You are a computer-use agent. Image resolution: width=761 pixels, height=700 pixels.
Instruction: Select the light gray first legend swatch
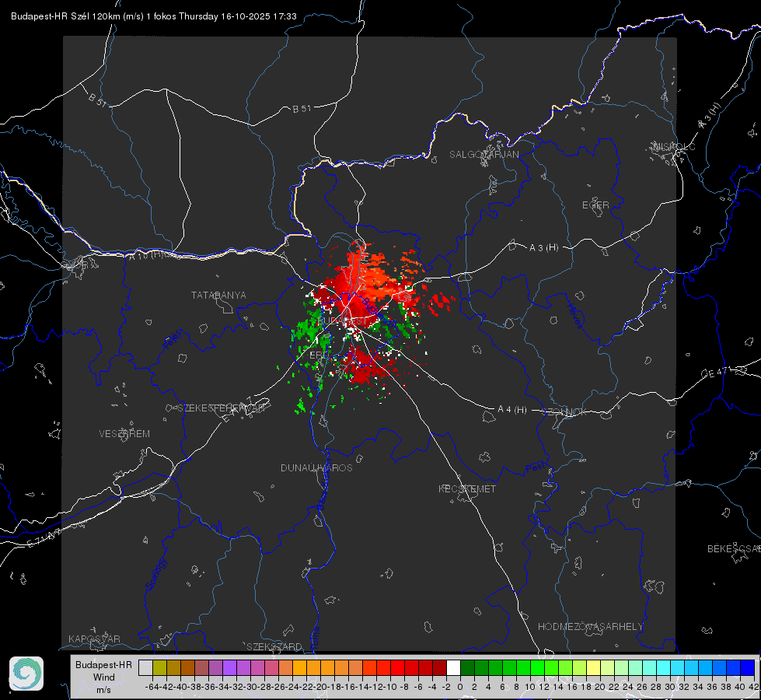point(145,667)
